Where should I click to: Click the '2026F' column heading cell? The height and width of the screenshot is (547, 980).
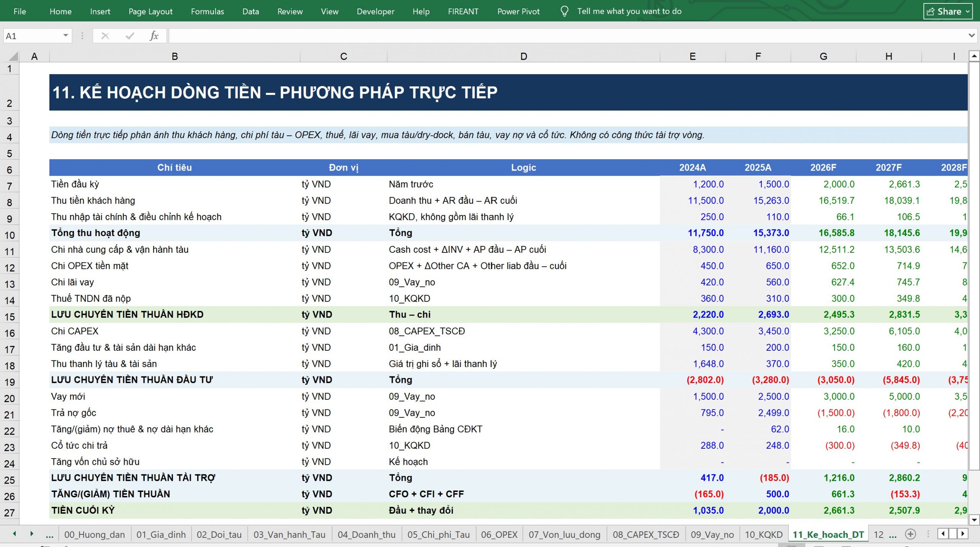click(823, 168)
